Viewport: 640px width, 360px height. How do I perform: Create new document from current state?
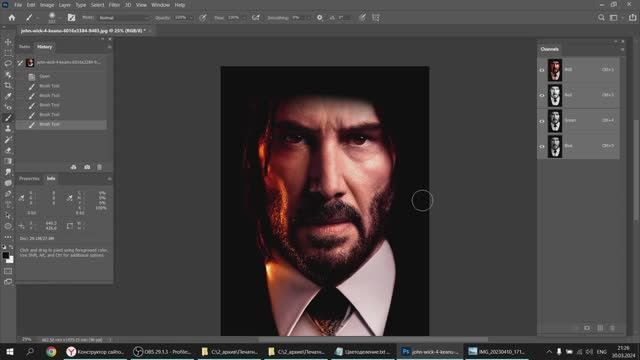(x=73, y=167)
